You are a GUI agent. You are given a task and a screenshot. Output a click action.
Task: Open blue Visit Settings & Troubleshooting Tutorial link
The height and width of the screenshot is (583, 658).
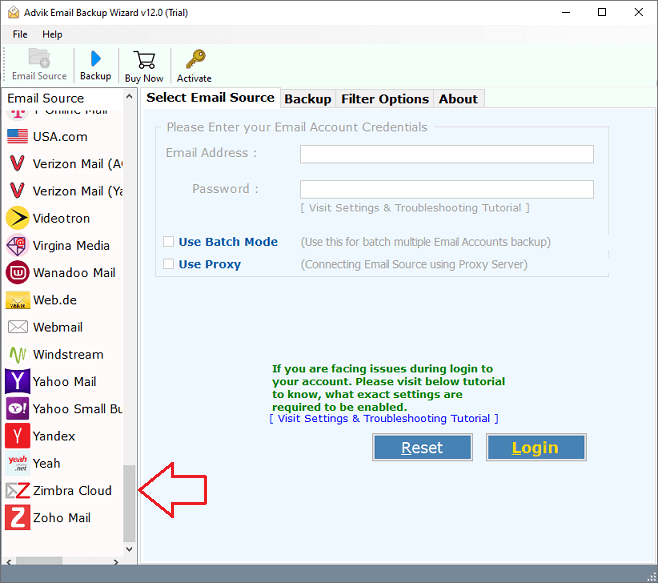(384, 418)
